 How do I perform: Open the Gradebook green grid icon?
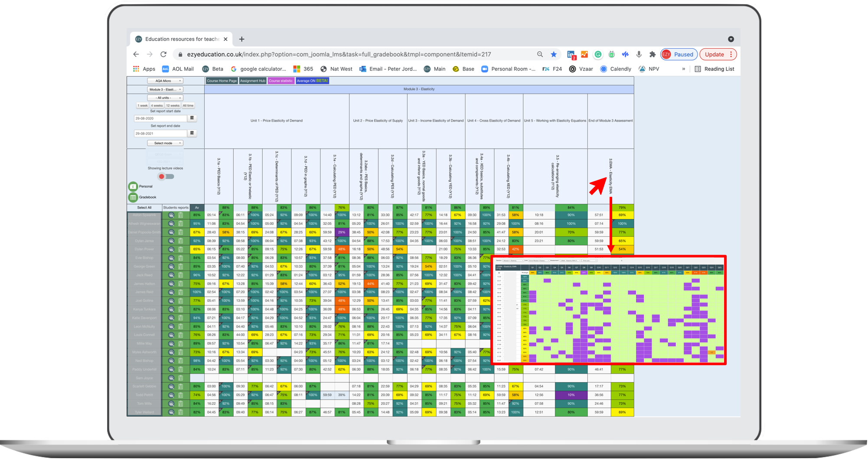pos(133,197)
